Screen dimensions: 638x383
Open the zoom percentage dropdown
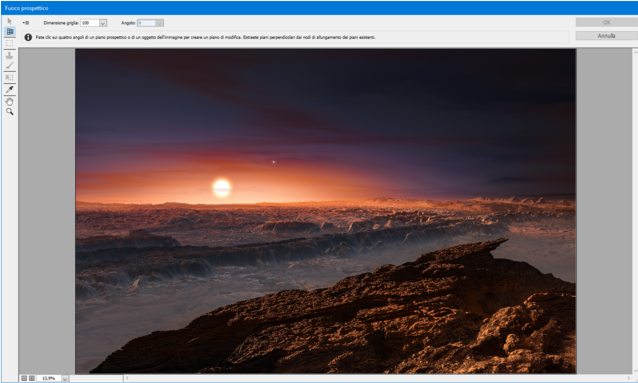(x=65, y=379)
